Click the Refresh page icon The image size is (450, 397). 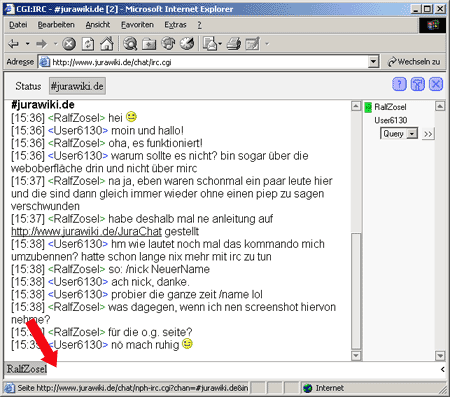pos(88,44)
